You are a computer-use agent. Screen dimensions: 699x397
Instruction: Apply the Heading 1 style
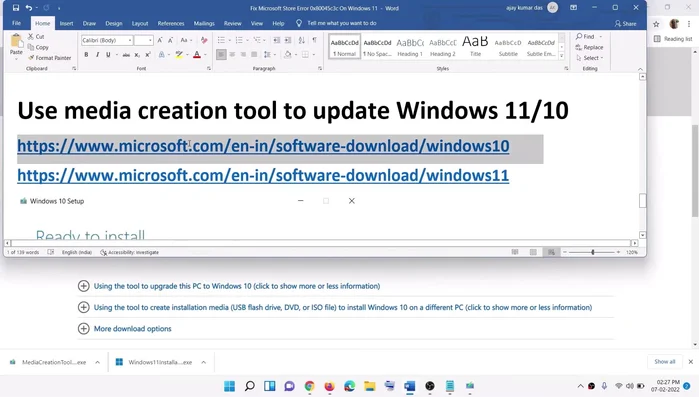[410, 47]
